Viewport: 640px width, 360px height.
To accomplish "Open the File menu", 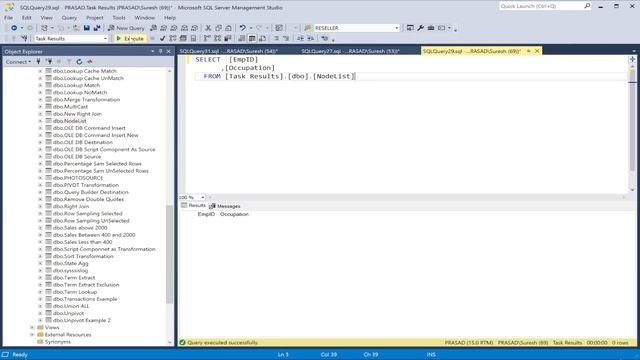I will (x=8, y=18).
